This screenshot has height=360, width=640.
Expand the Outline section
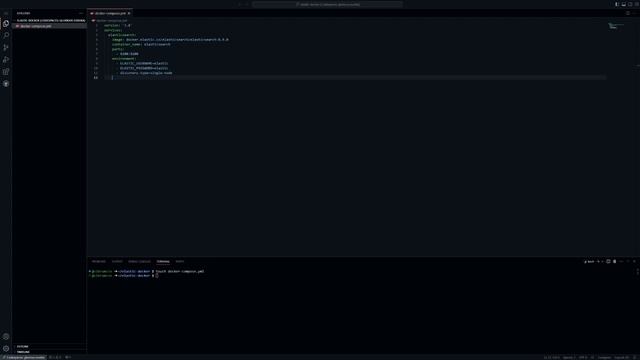tap(49, 347)
